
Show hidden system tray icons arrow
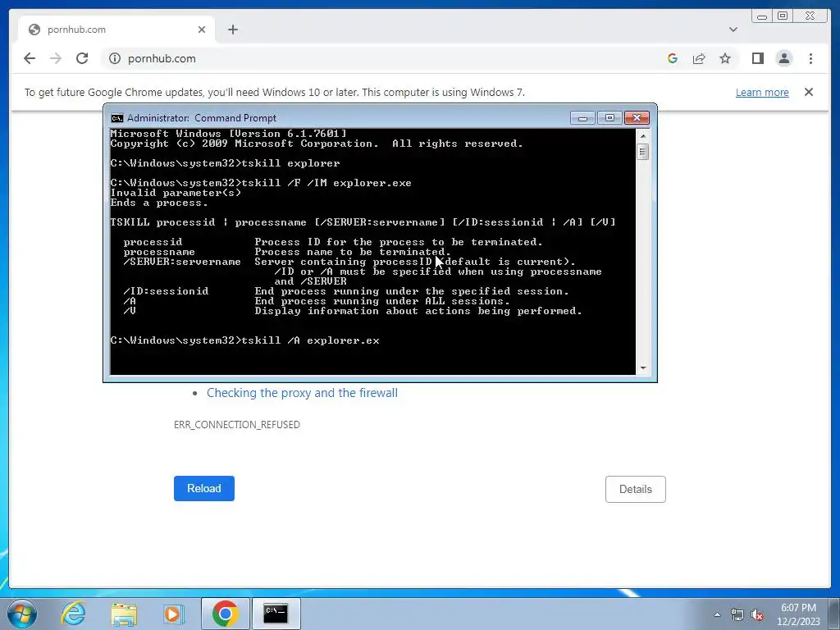[x=717, y=614]
